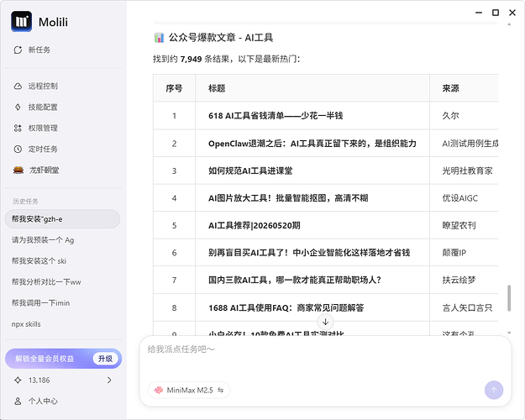Select 龙虾朝堂 menu item
This screenshot has height=420, width=525.
45,170
